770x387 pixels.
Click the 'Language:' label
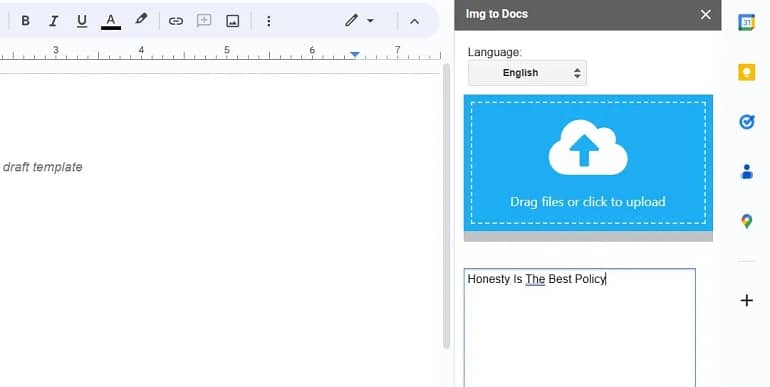(x=495, y=52)
